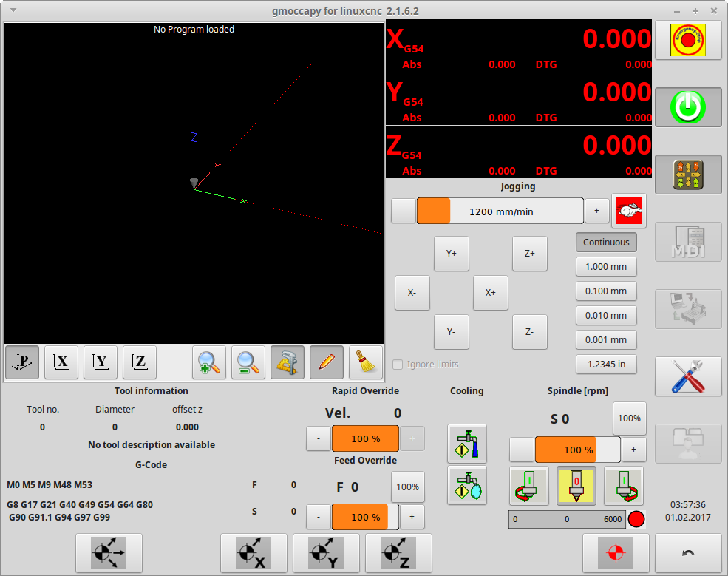Stop the spindle
Image resolution: width=728 pixels, height=576 pixels.
[576, 486]
